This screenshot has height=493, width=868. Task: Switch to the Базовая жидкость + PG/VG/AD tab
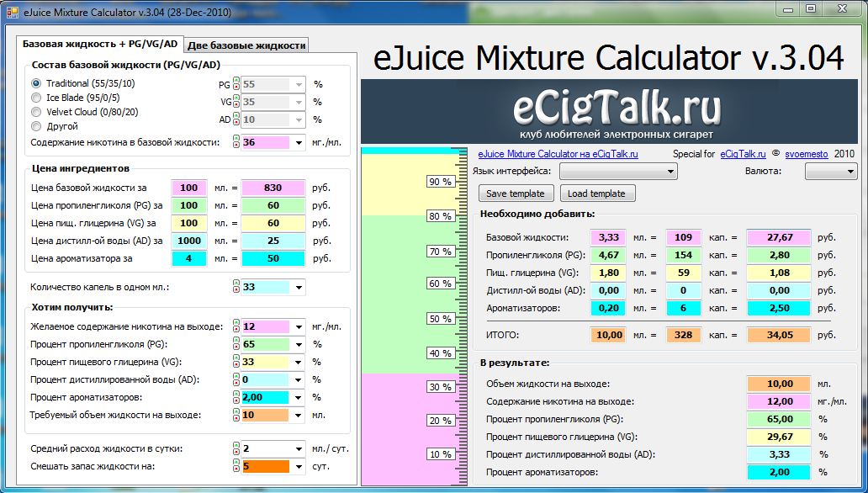[x=99, y=45]
